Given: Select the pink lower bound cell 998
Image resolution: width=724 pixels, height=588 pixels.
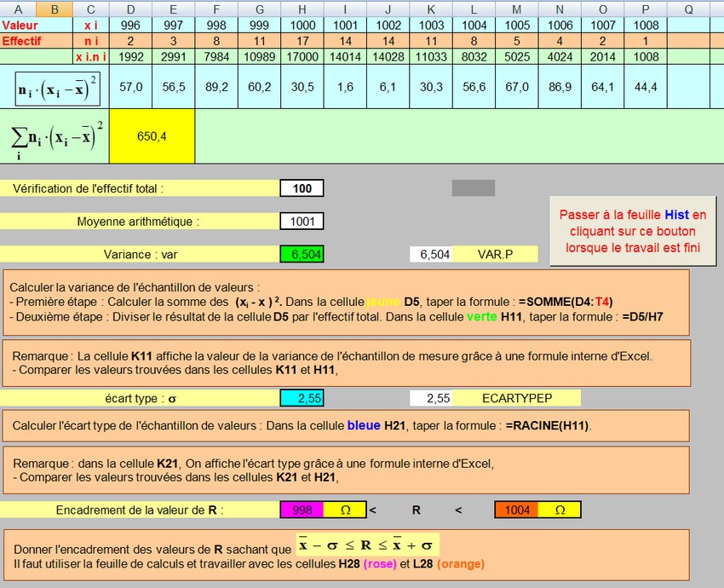Looking at the screenshot, I should [x=302, y=510].
